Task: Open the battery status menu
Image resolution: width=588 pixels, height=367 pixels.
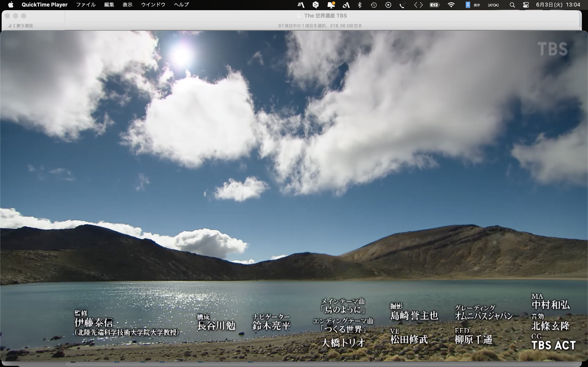Action: [x=434, y=5]
